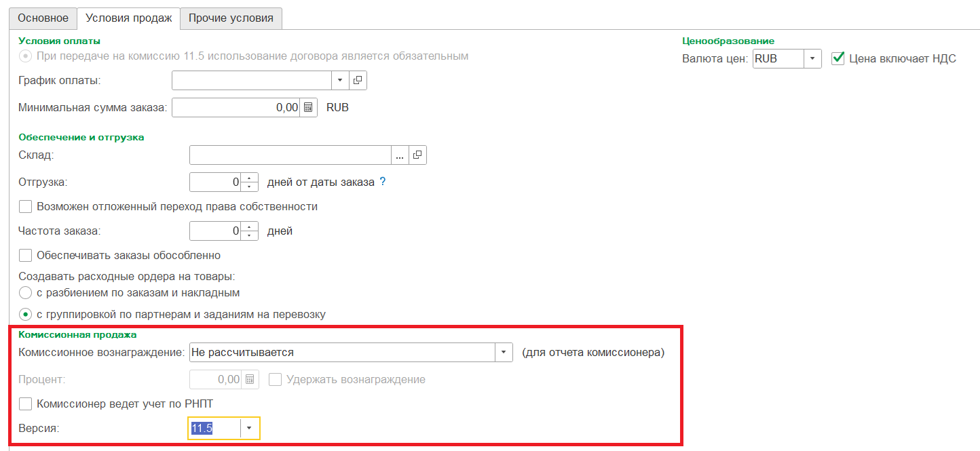The height and width of the screenshot is (451, 980).
Task: Switch to the Основное tab
Action: [x=43, y=18]
